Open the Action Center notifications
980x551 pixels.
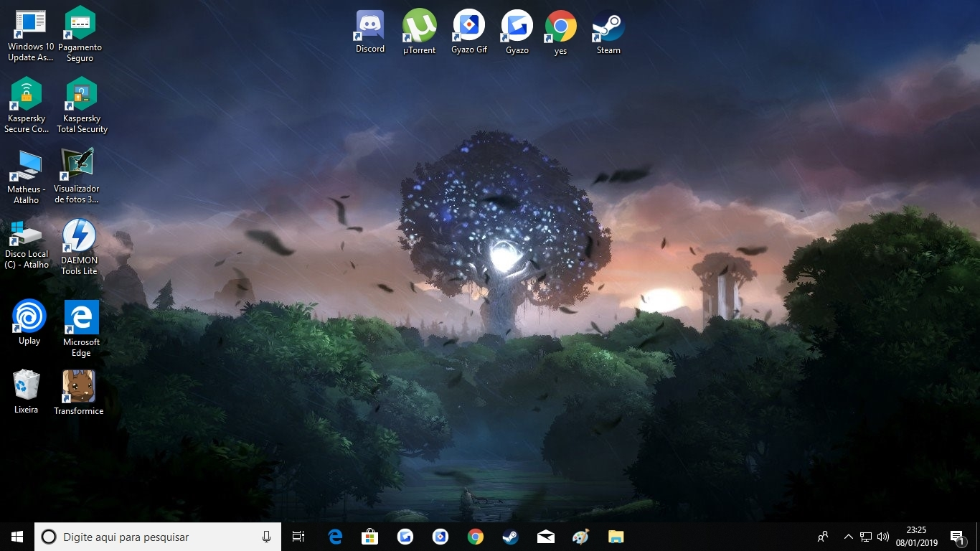(x=957, y=537)
